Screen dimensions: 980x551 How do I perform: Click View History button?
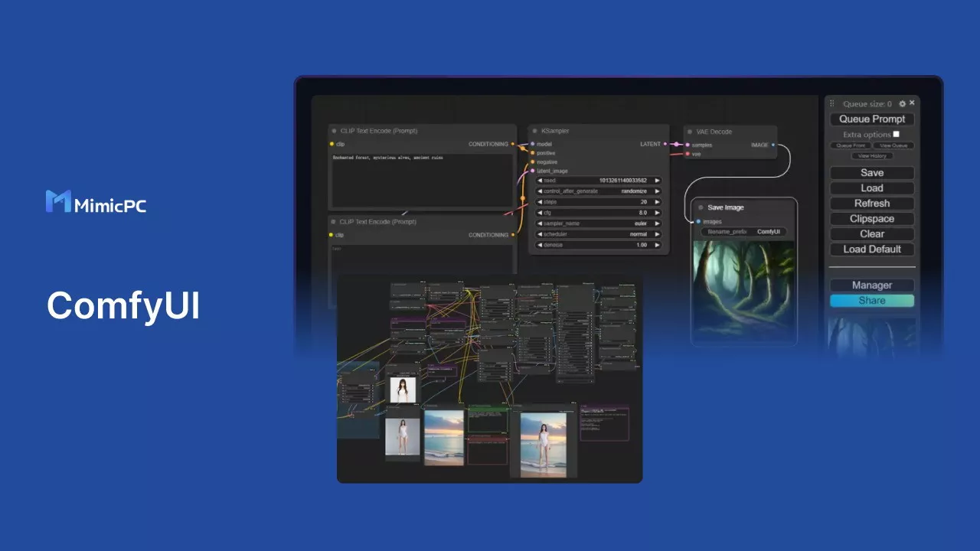coord(872,156)
